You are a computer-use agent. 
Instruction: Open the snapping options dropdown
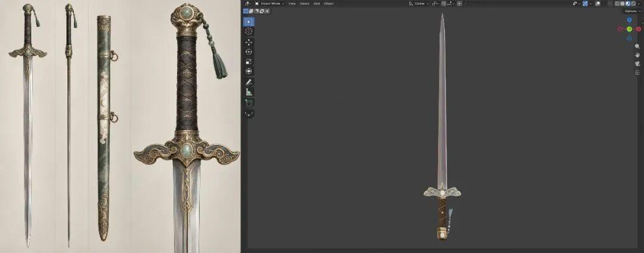pyautogui.click(x=451, y=4)
